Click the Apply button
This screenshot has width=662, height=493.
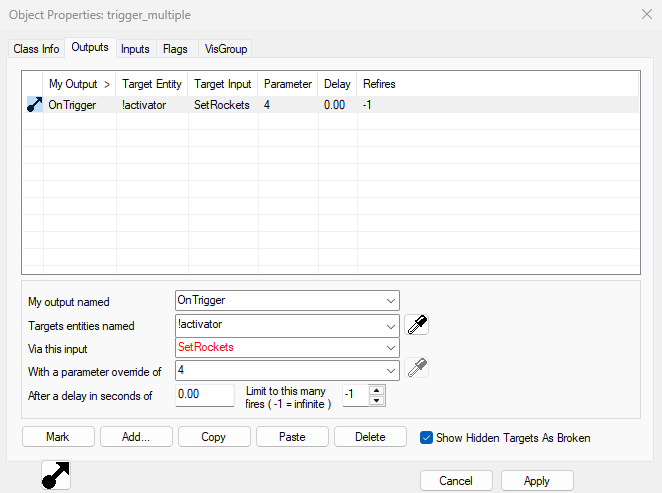click(537, 481)
